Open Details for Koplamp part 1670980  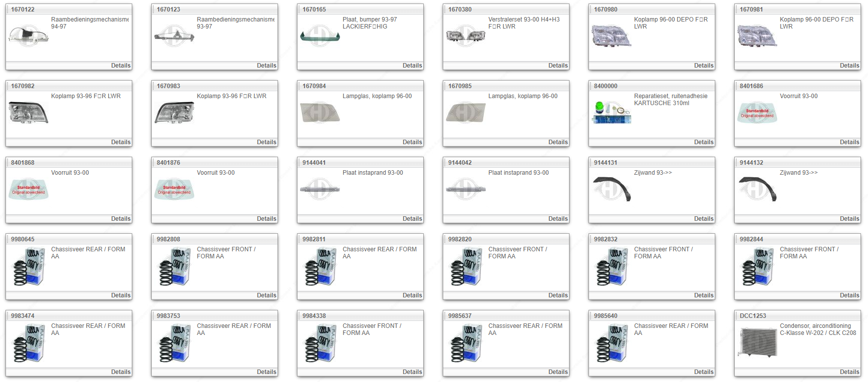[x=703, y=66]
